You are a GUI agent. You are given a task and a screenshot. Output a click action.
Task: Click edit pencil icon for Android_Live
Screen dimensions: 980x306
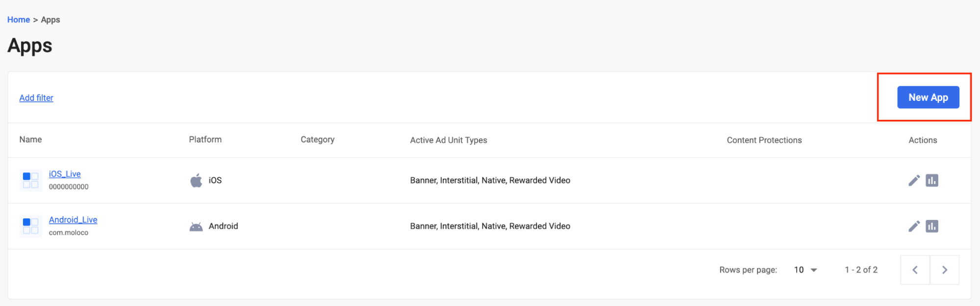(914, 226)
